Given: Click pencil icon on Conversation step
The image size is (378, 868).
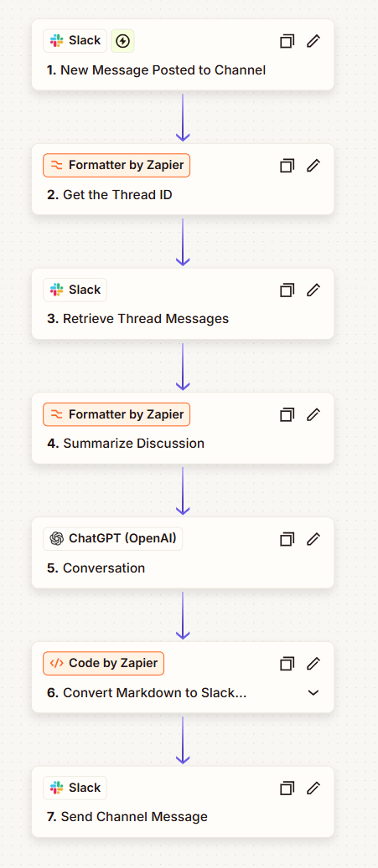Looking at the screenshot, I should [313, 539].
